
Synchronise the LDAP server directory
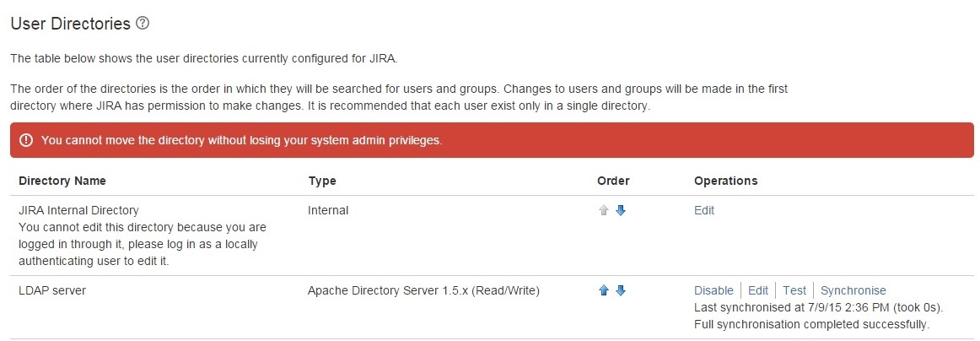tap(853, 290)
